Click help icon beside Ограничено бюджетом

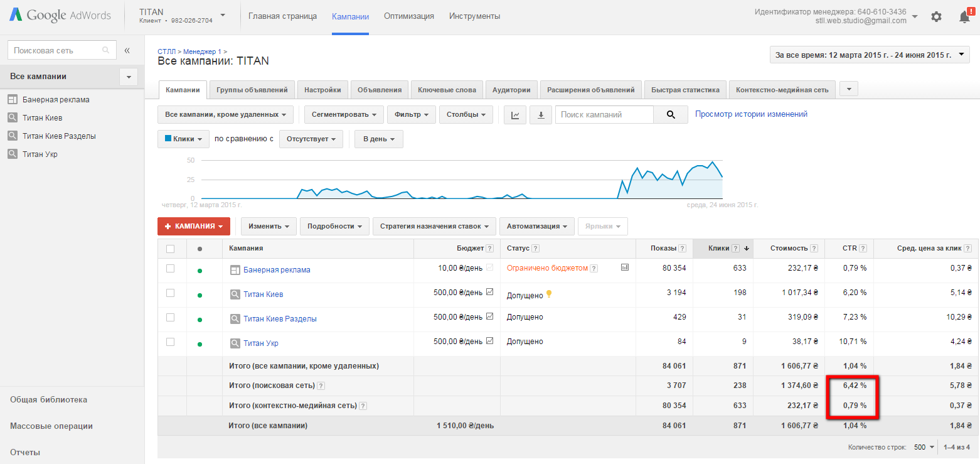coord(594,268)
